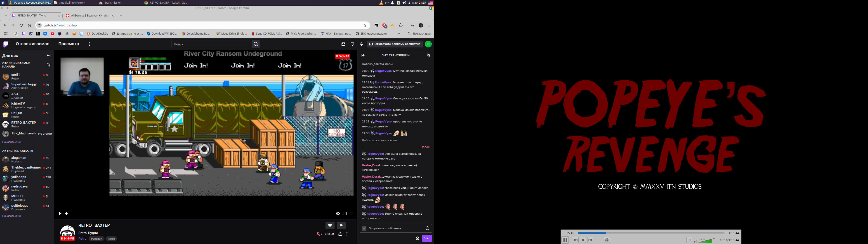Open Twitch player settings gear
Viewport: 868px width, 244px height.
(x=338, y=213)
